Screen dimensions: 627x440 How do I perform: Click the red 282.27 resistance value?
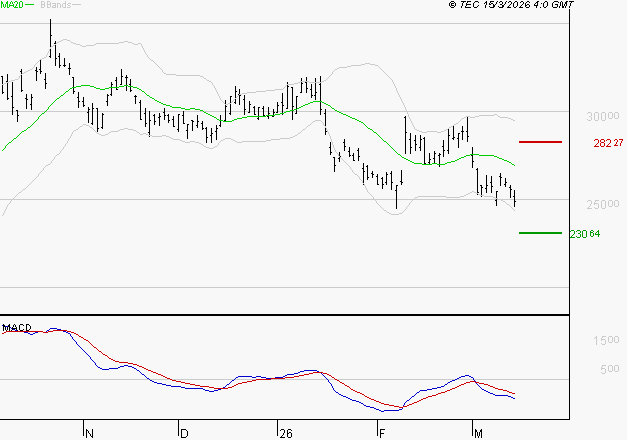[608, 143]
